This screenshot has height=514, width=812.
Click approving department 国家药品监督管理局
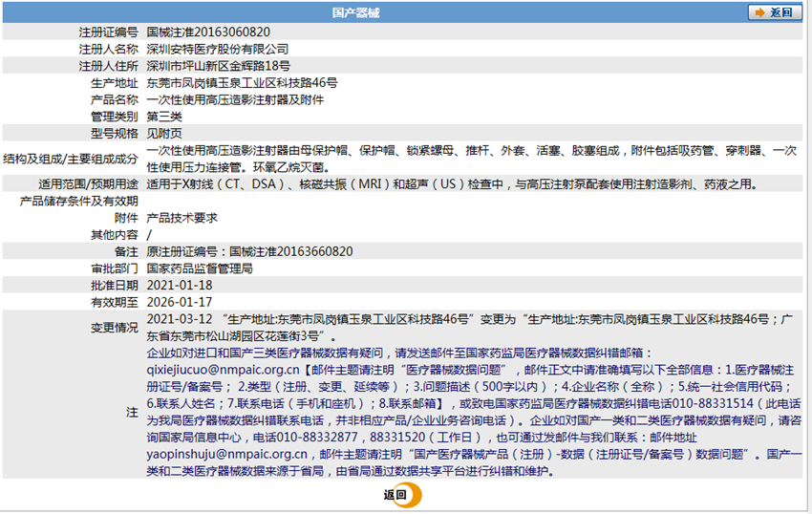click(x=200, y=268)
